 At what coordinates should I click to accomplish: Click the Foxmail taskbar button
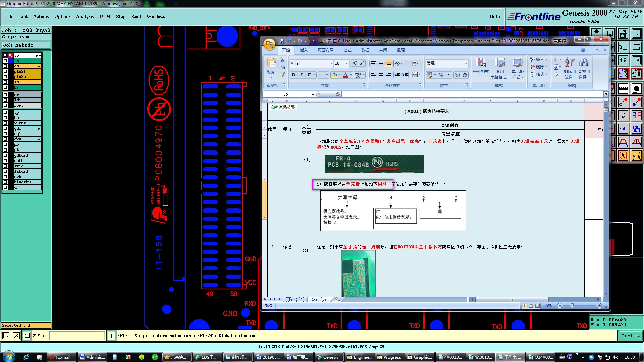pyautogui.click(x=60, y=357)
